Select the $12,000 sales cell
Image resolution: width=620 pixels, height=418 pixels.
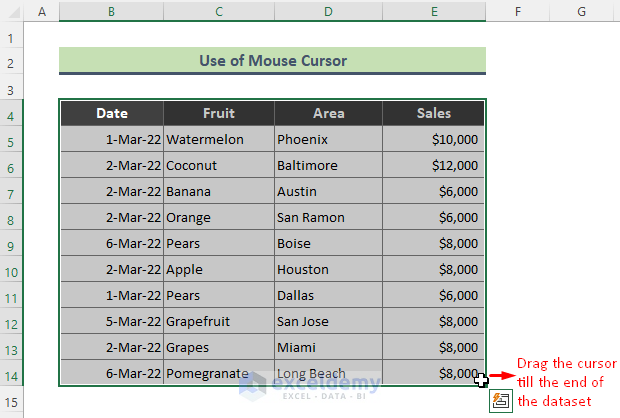click(x=434, y=166)
